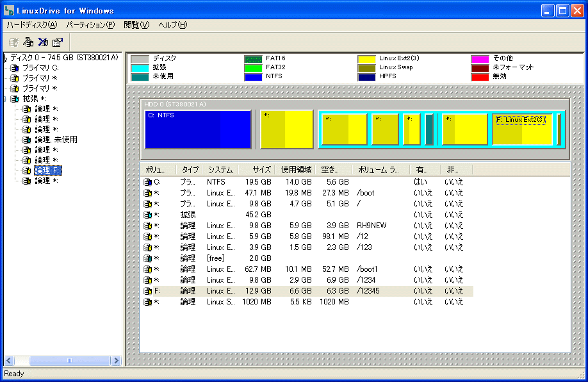
Task: Click the blue NTFS legend swatch
Action: pos(253,77)
